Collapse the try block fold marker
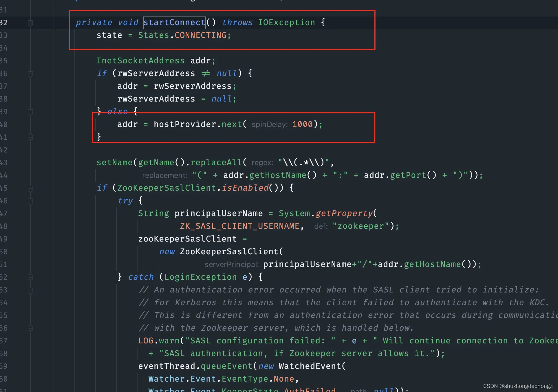Viewport: 558px width, 392px height. click(x=30, y=201)
